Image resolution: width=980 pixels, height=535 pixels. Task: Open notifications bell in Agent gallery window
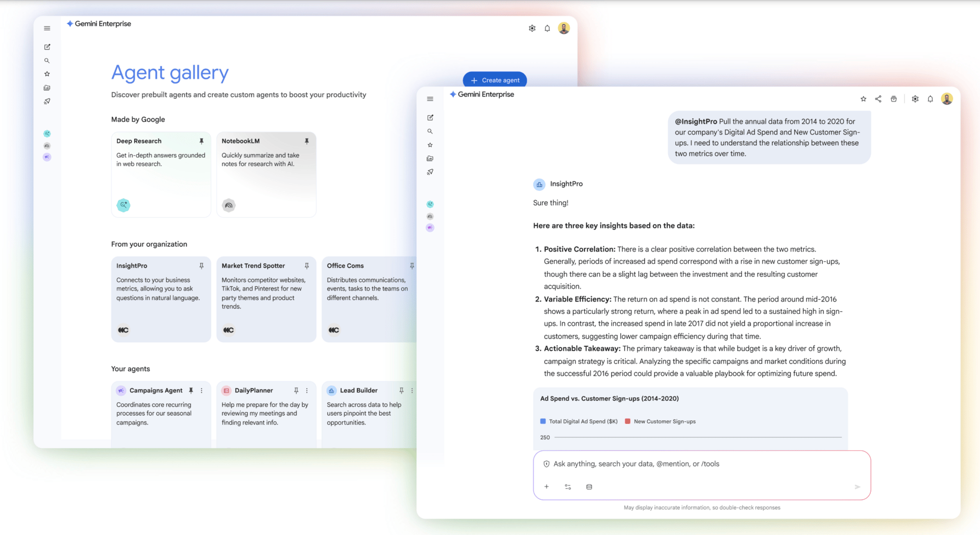tap(547, 29)
